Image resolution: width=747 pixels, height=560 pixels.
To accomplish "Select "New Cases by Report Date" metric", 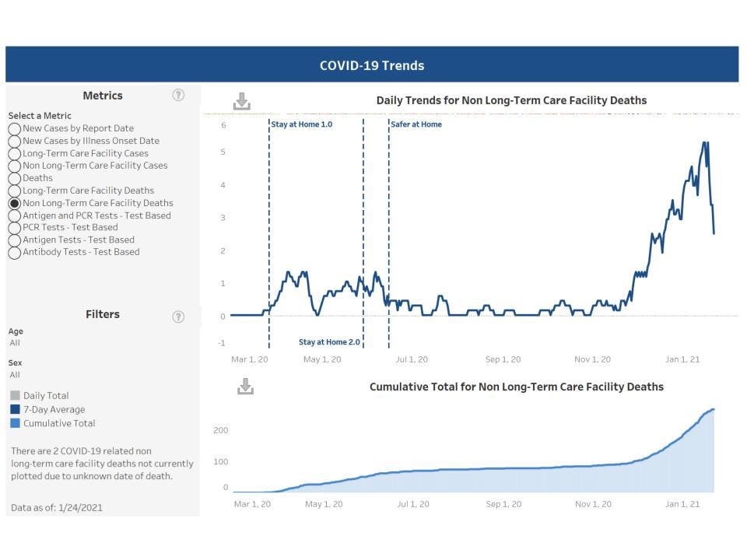I will click(x=14, y=128).
